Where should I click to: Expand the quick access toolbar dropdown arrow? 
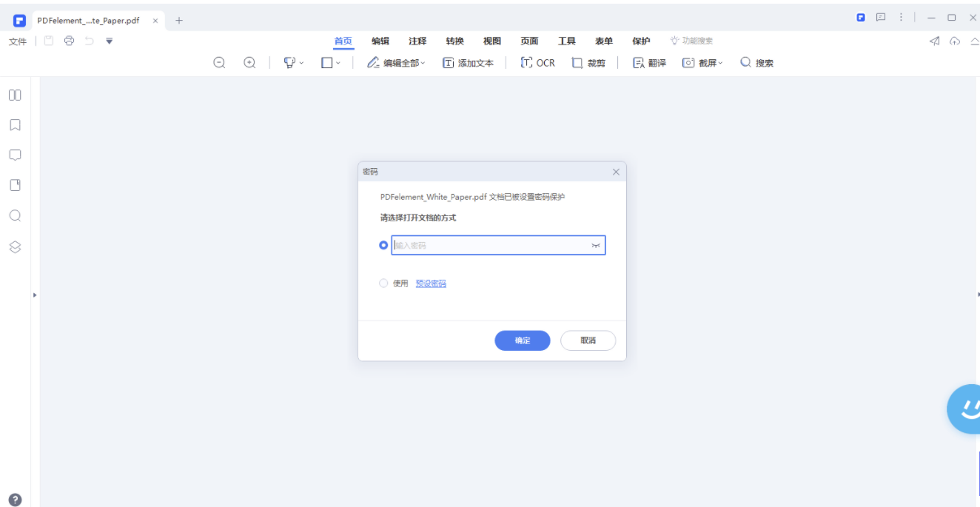pos(110,41)
